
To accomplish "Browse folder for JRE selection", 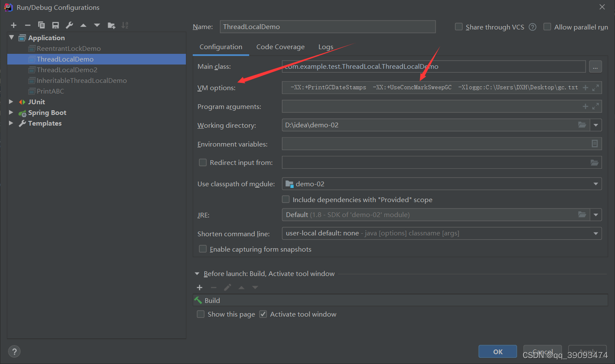I will click(x=582, y=214).
